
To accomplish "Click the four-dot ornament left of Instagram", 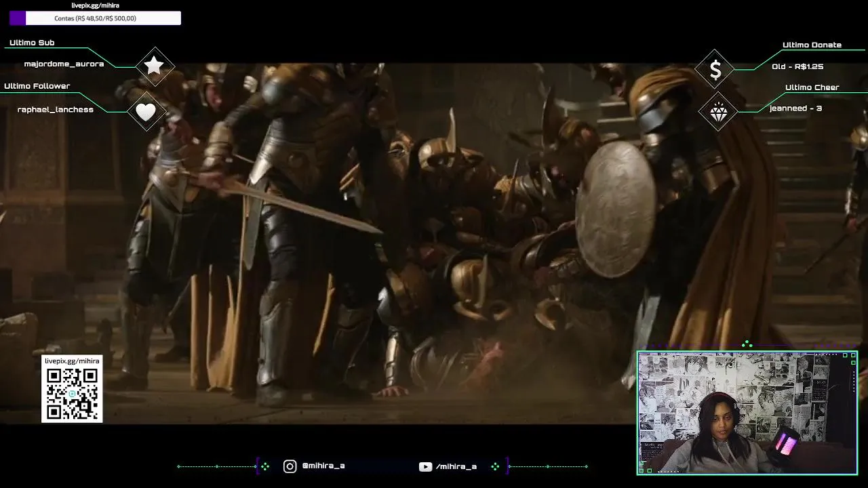I will click(x=265, y=466).
